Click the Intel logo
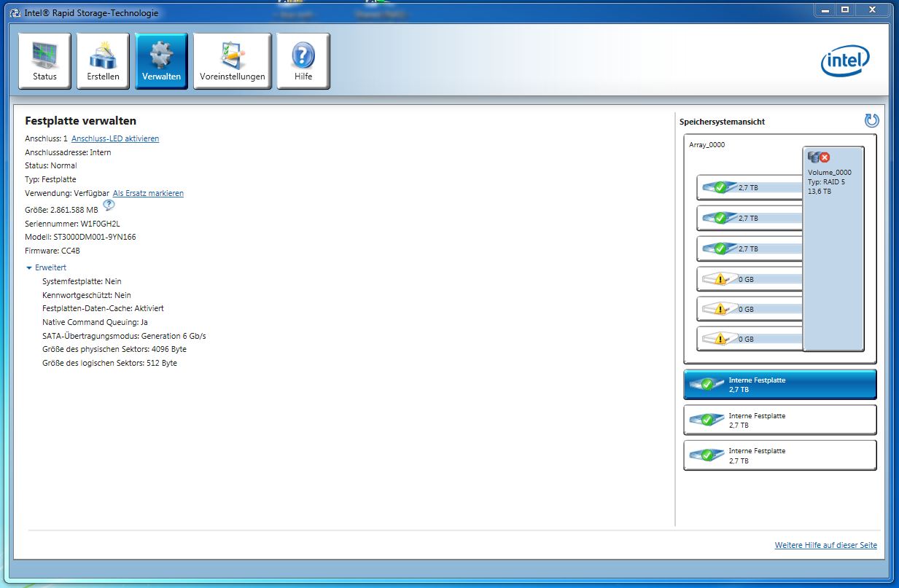This screenshot has width=899, height=588. tap(846, 61)
